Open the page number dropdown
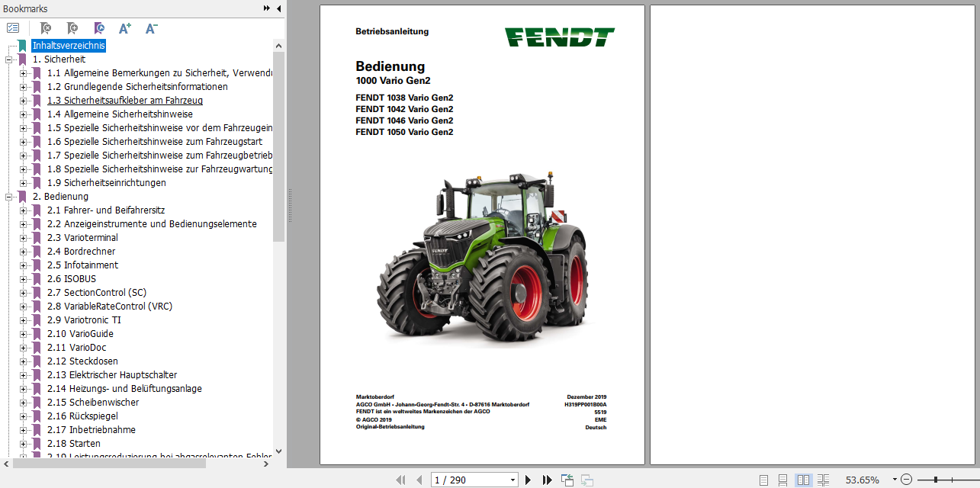 click(512, 480)
